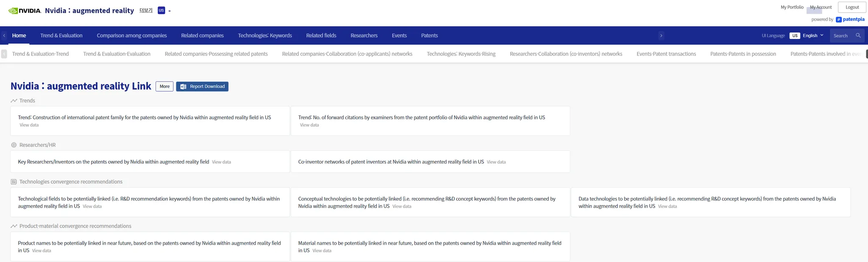Go to Trend & Evaluation-Evaluation sub-tab
The width and height of the screenshot is (868, 262).
[x=117, y=54]
